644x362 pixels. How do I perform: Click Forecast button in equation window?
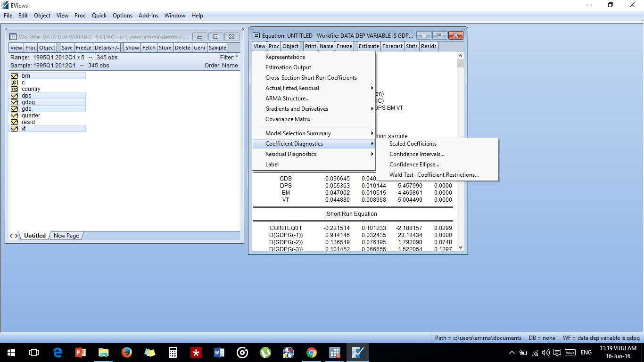coord(392,46)
